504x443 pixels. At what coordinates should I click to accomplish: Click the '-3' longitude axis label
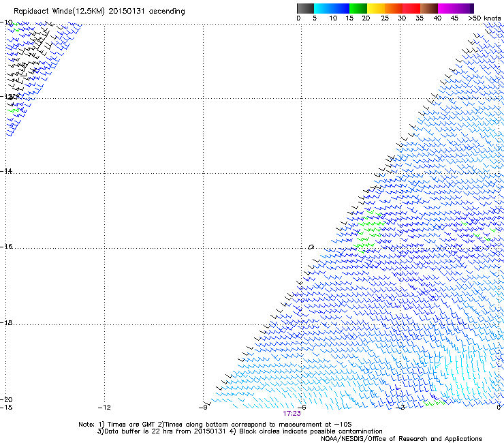[400, 408]
